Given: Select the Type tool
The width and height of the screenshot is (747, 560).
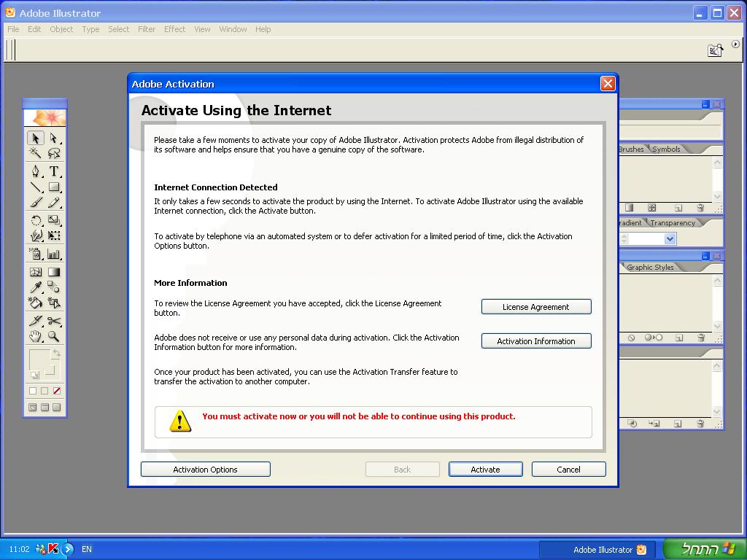Looking at the screenshot, I should pyautogui.click(x=54, y=171).
